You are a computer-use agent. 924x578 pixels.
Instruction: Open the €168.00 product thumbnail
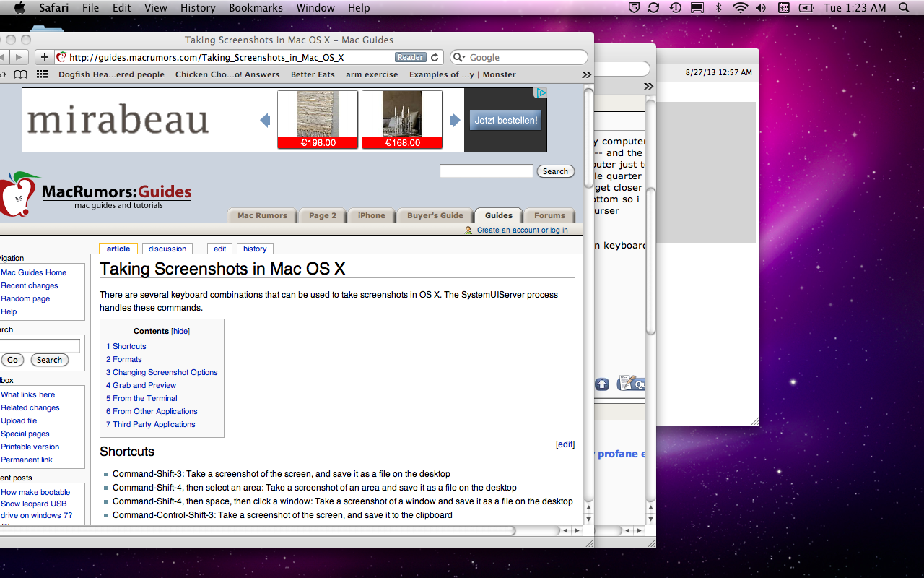pyautogui.click(x=402, y=119)
